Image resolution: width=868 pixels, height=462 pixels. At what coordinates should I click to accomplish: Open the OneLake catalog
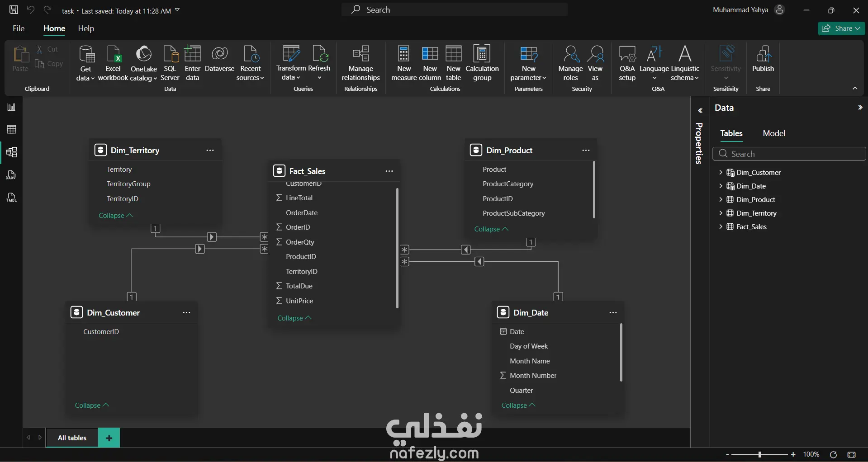(x=143, y=63)
